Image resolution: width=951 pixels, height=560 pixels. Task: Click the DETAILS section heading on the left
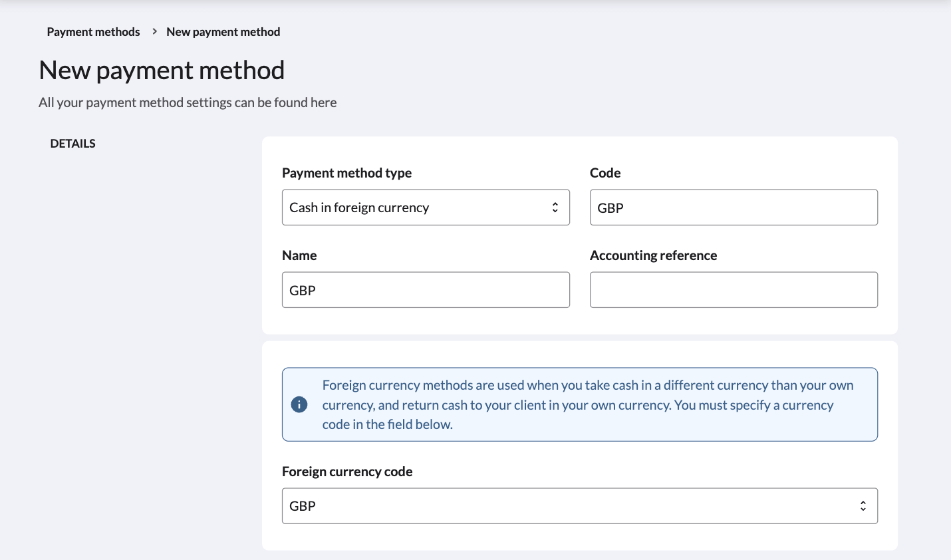72,143
